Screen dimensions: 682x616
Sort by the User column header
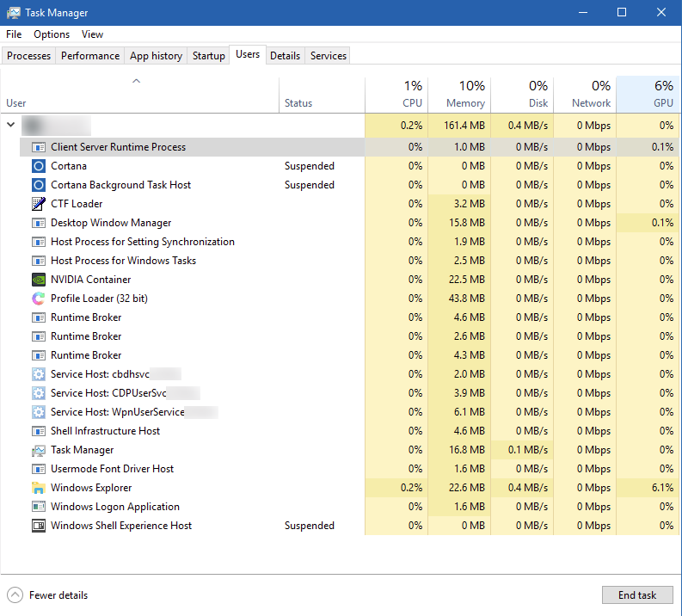pyautogui.click(x=139, y=95)
